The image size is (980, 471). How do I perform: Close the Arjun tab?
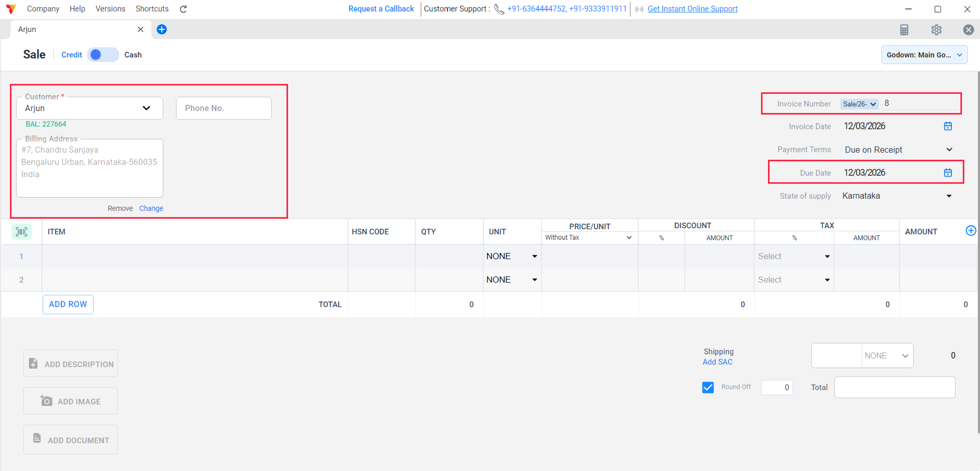[x=140, y=29]
